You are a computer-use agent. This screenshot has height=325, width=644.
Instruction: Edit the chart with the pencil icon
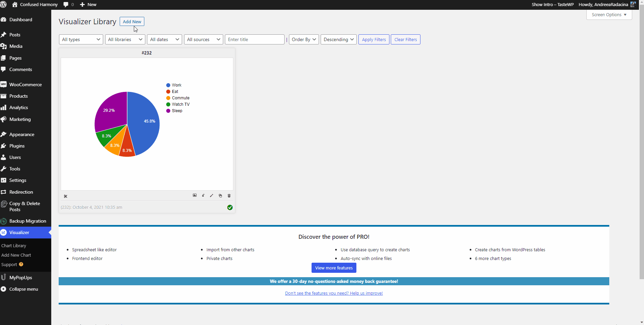pyautogui.click(x=212, y=195)
